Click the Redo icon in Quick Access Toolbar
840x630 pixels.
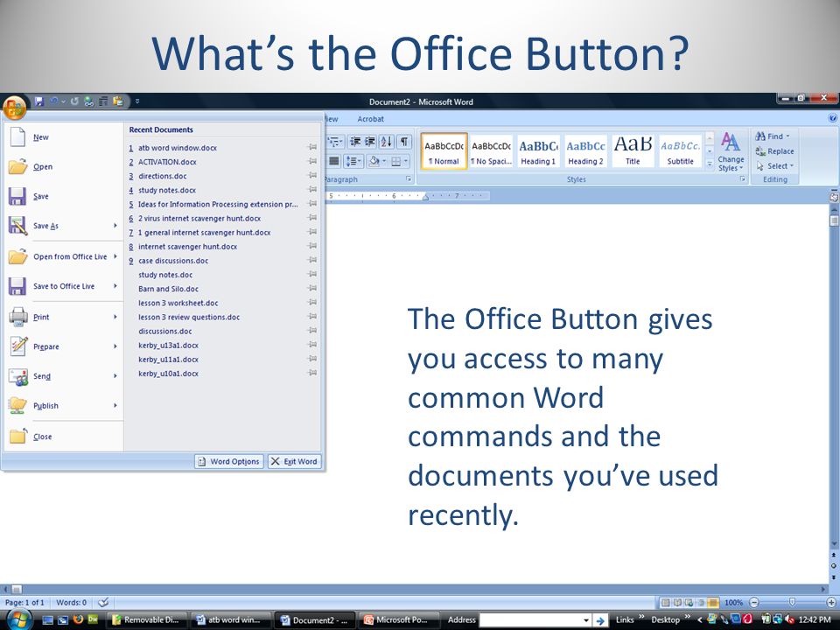[74, 101]
